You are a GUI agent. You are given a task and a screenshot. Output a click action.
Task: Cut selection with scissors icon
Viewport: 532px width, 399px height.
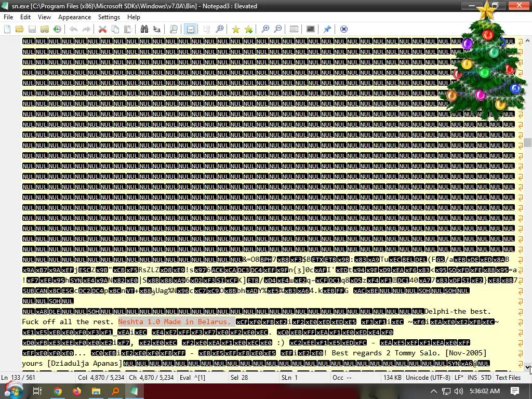(x=102, y=29)
